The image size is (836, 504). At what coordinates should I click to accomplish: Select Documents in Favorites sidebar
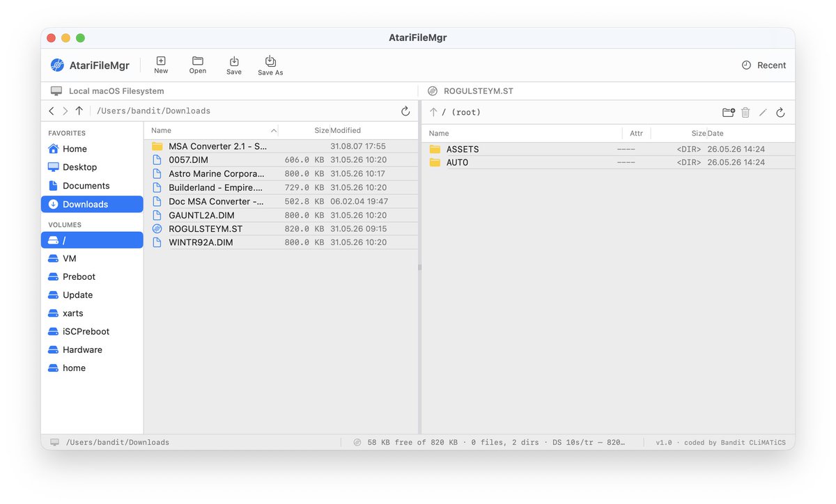click(x=92, y=186)
